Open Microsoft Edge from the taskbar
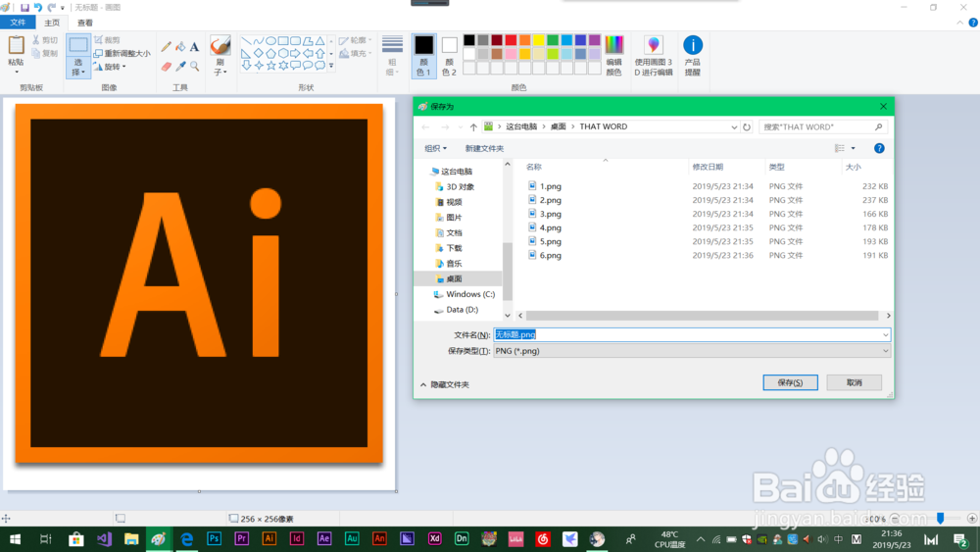Image resolution: width=980 pixels, height=552 pixels. pos(186,539)
